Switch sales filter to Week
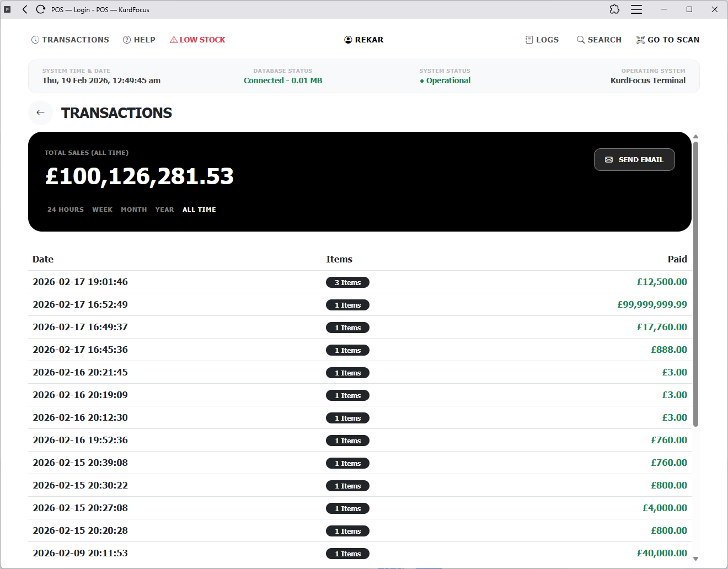Image resolution: width=728 pixels, height=569 pixels. click(x=102, y=210)
